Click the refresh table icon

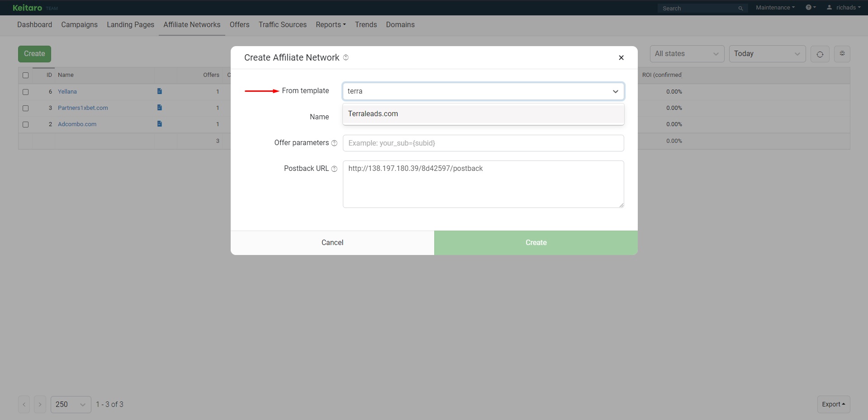click(x=820, y=54)
